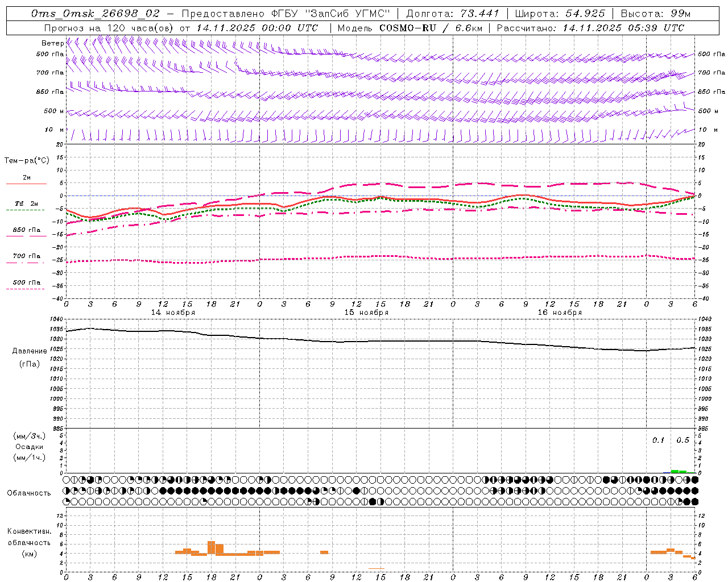Select the Высота: 99м header entry
This screenshot has height=582, width=728.
656,14
